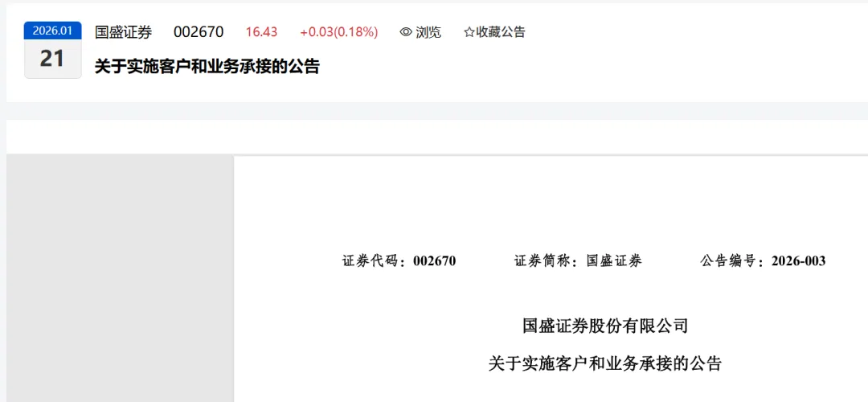
Task: Click the 证券代码:002670 text in the document
Action: (399, 261)
